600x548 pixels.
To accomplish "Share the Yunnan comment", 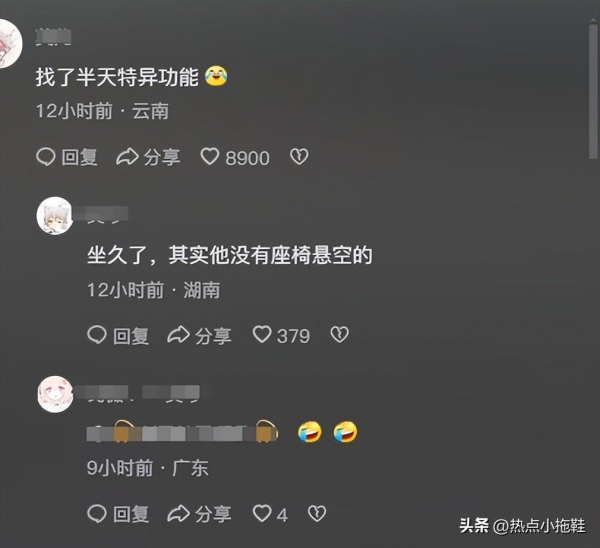I will pyautogui.click(x=148, y=157).
